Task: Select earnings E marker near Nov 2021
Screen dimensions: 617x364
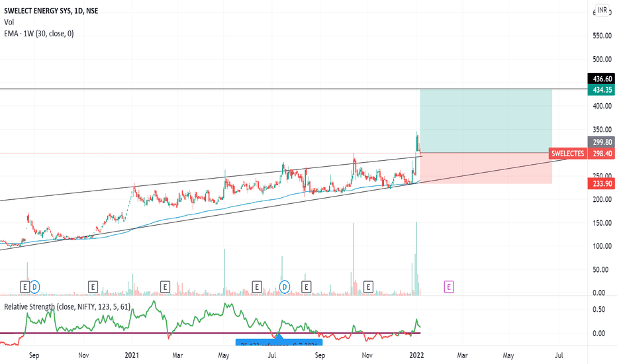Action: 368,287
